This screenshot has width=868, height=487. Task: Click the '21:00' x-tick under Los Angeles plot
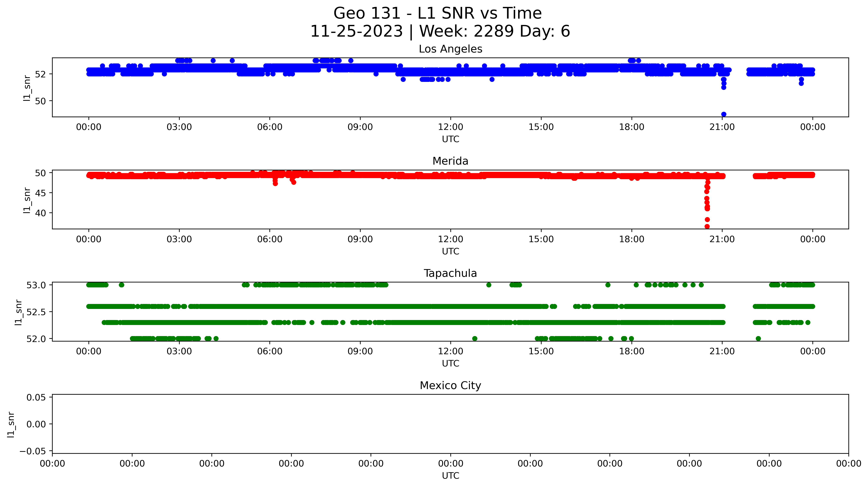(x=722, y=127)
